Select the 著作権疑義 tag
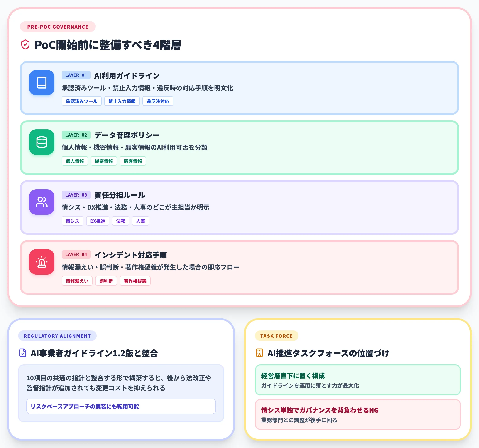 [135, 281]
